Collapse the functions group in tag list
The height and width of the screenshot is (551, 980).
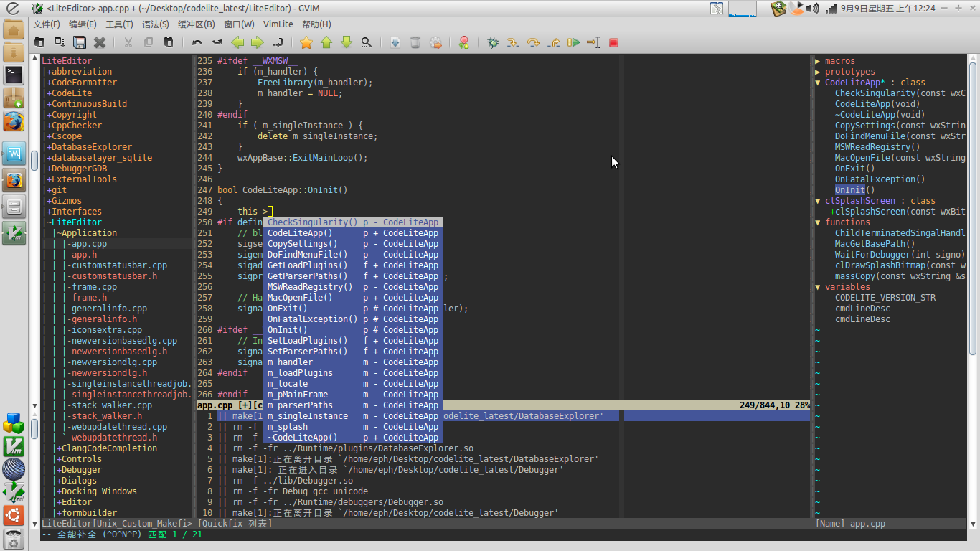818,222
